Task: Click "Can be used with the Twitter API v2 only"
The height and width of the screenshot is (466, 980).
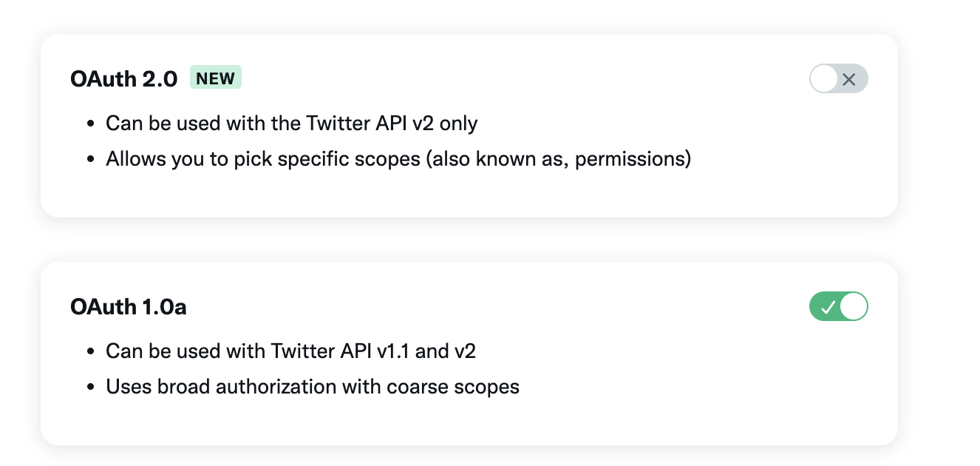Action: click(x=291, y=123)
